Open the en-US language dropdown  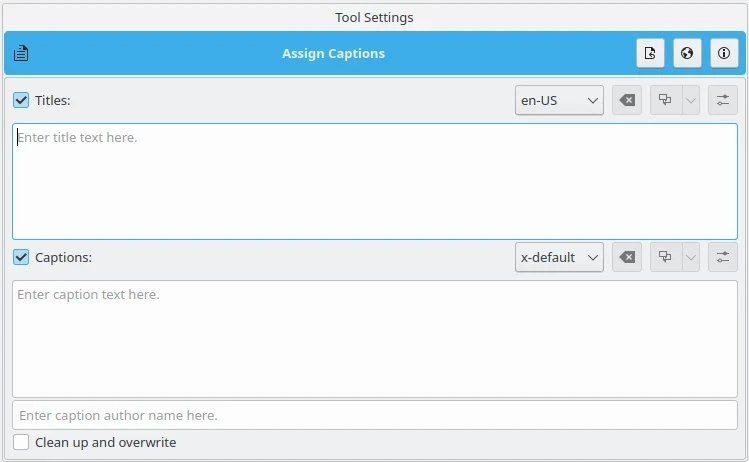click(559, 100)
